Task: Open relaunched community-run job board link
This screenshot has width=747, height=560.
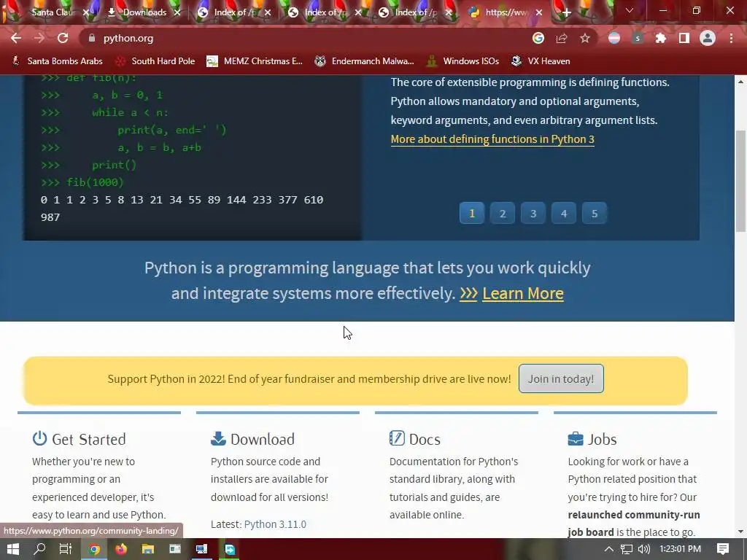Action: pyautogui.click(x=634, y=524)
